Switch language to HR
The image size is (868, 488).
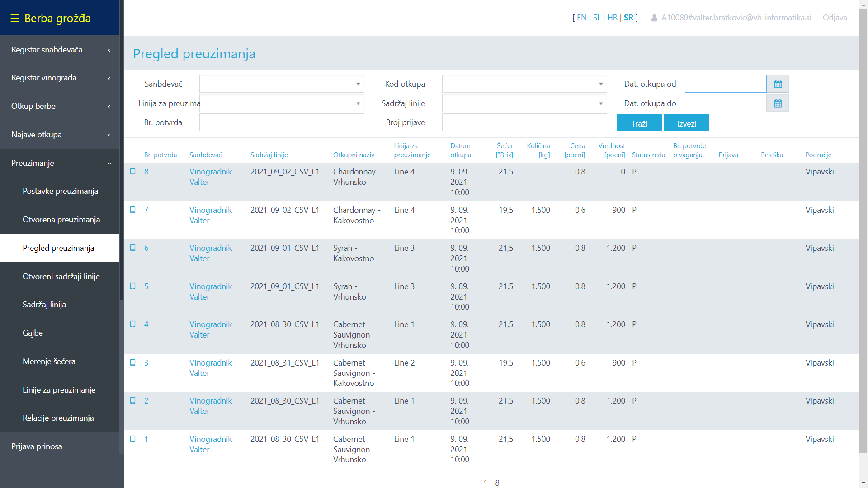pos(613,18)
